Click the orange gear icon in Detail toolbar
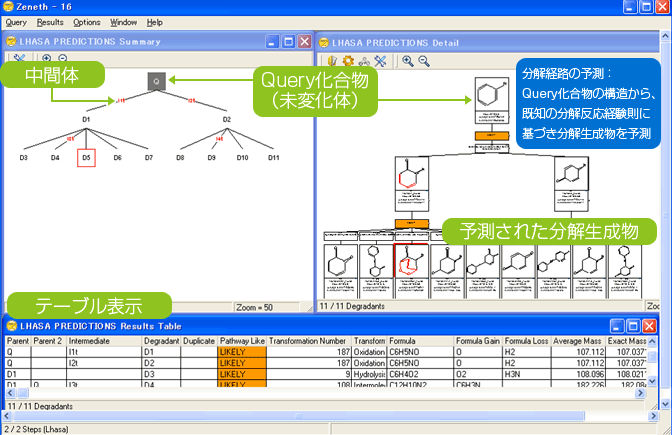This screenshot has width=672, height=435. tap(348, 61)
